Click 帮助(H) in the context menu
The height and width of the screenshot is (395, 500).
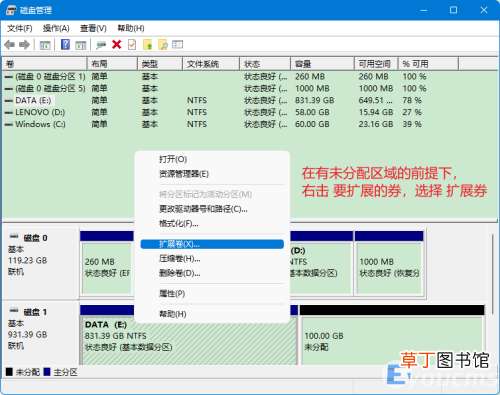[212, 314]
